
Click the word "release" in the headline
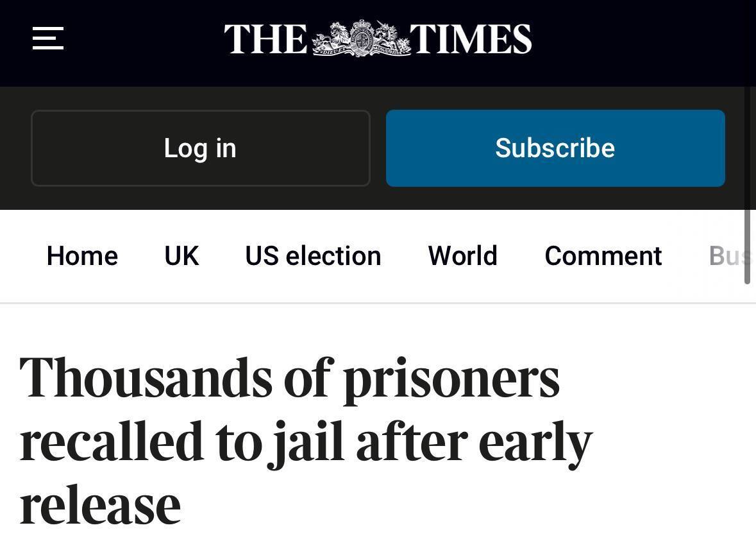(100, 506)
